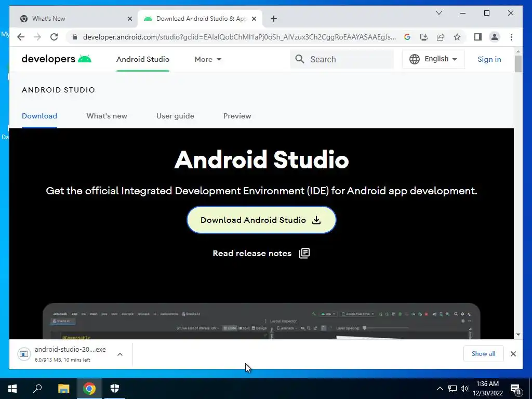This screenshot has width=532, height=399.
Task: Reload the page with the refresh icon
Action: coord(54,37)
